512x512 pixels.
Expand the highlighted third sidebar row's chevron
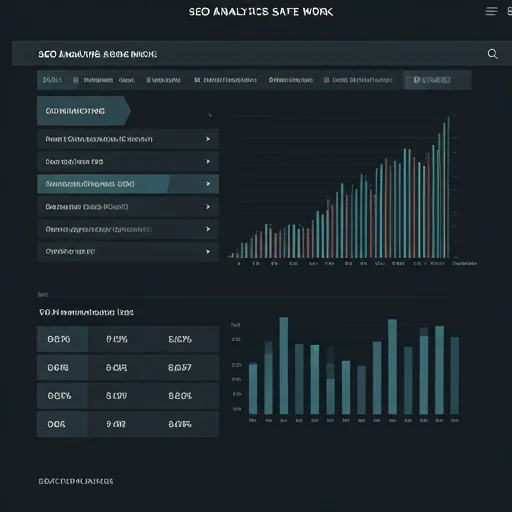[x=208, y=184]
